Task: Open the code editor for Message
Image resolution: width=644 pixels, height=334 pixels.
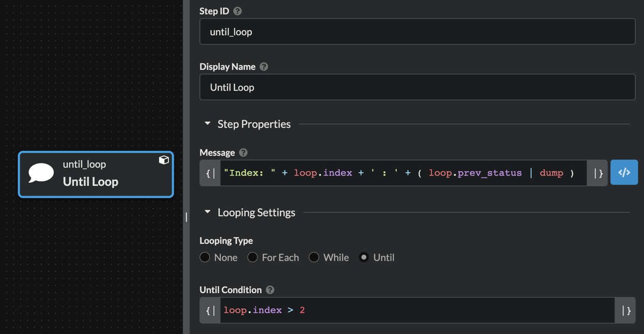Action: (x=624, y=172)
